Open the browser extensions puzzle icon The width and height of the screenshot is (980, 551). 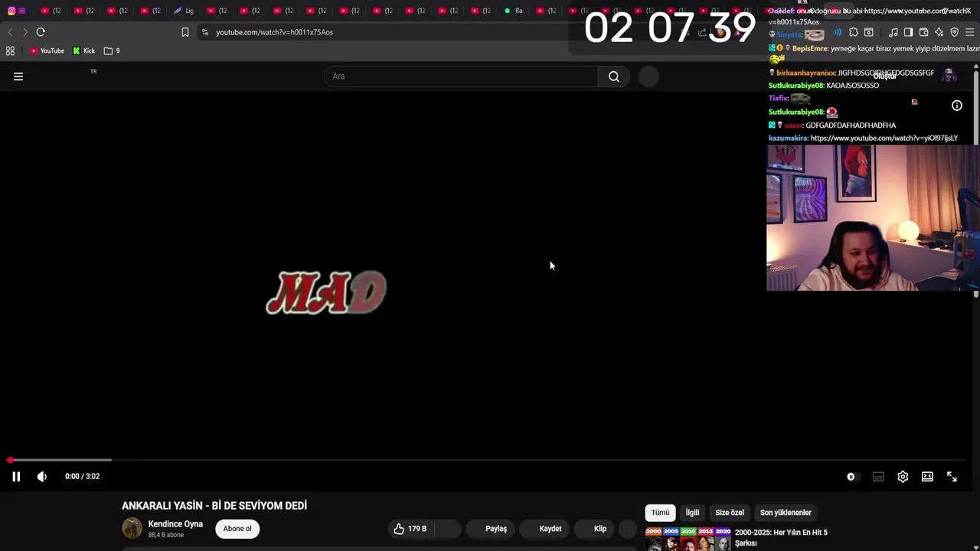[x=854, y=32]
